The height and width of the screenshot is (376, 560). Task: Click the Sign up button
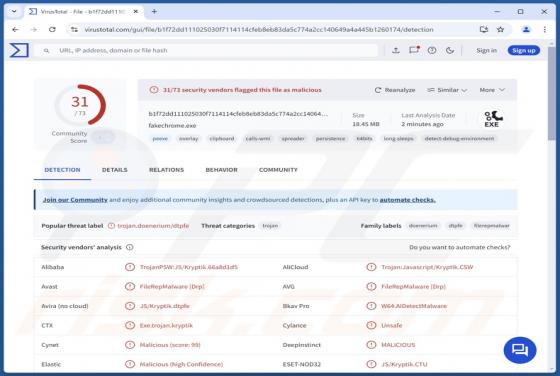(x=524, y=50)
